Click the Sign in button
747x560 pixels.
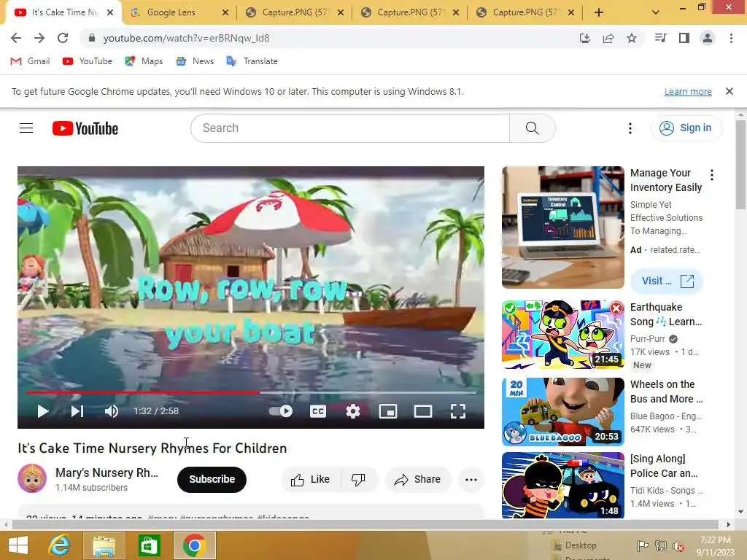[686, 128]
